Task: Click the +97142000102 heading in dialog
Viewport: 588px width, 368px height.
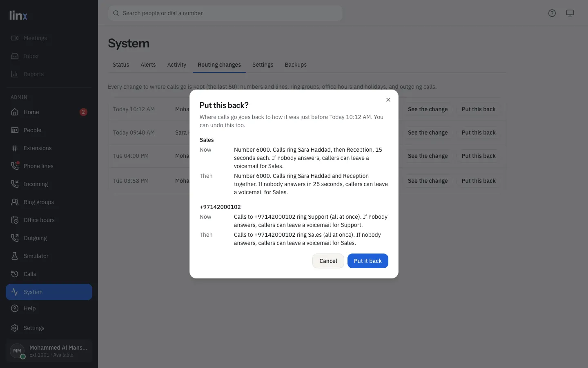Action: click(220, 207)
